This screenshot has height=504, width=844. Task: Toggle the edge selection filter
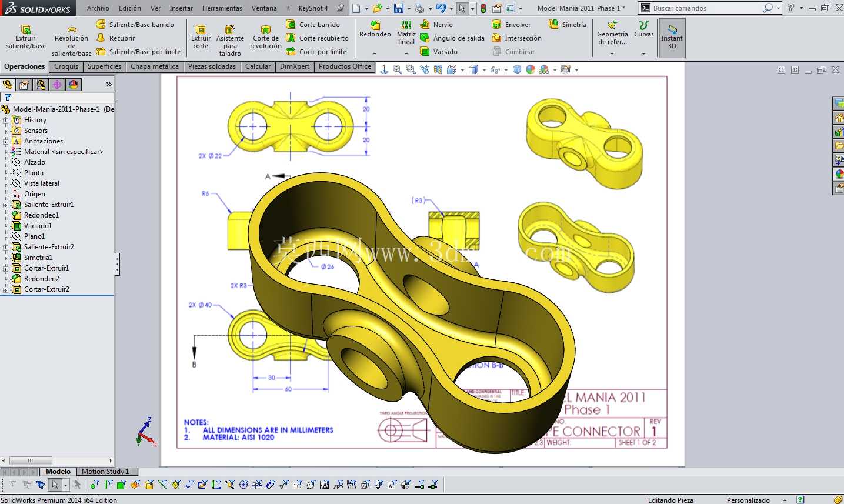coord(108,485)
